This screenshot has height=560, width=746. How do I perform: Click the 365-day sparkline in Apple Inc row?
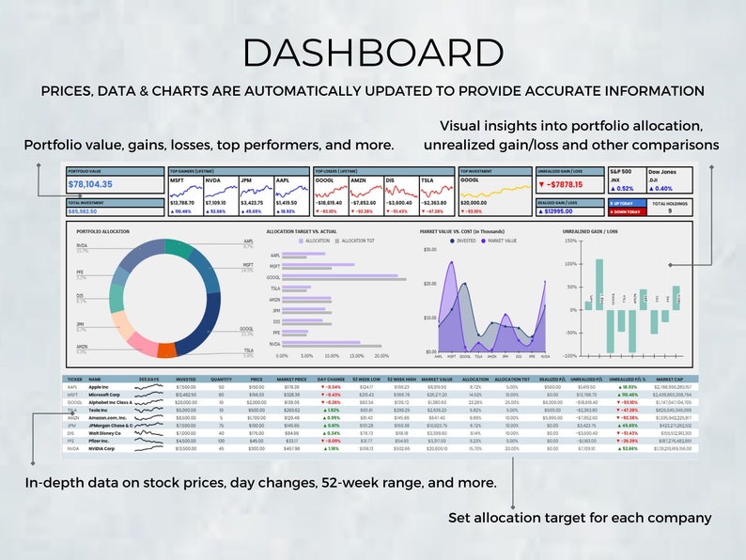(148, 387)
